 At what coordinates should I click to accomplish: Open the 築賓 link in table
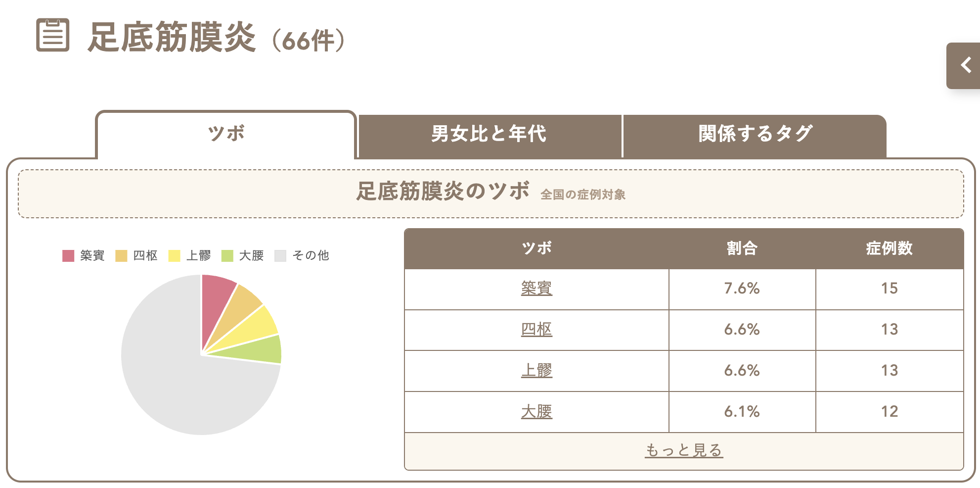(536, 288)
